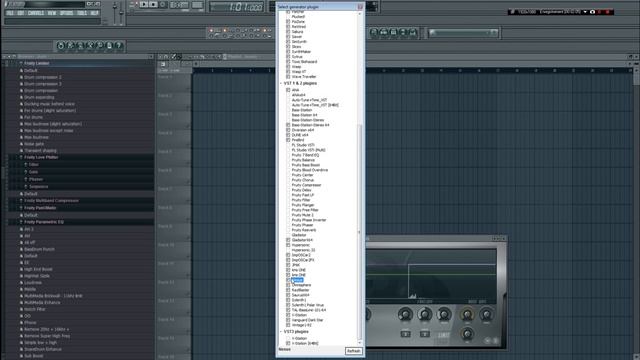This screenshot has height=360, width=640.
Task: Click the song position time display
Action: 236,7
